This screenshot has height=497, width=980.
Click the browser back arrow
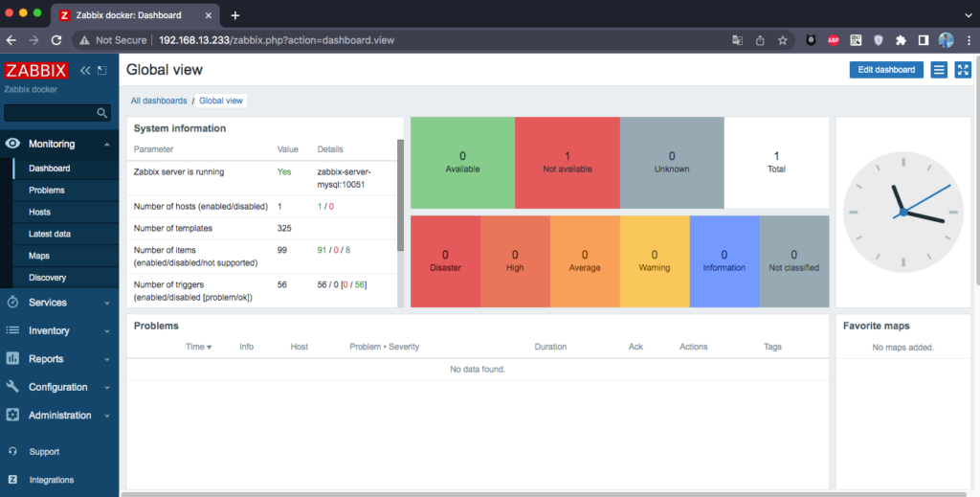tap(11, 40)
